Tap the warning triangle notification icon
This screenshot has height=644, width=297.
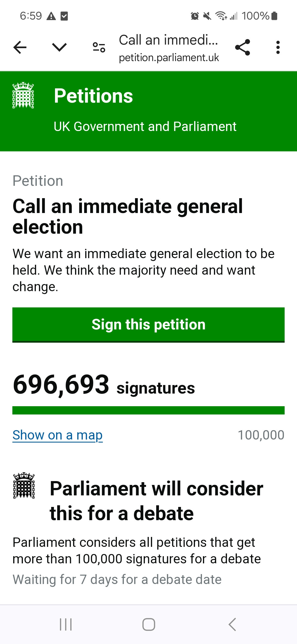pos(51,16)
